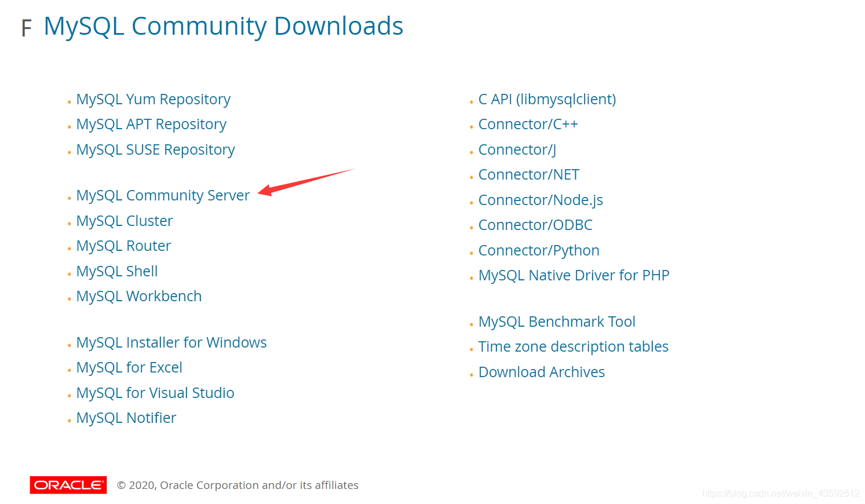Open the Connector/C++ link
The image size is (865, 504).
point(528,125)
